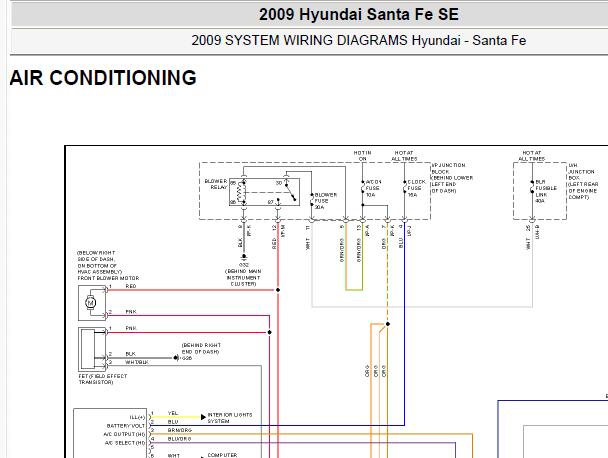Click the 'CLOCK FUSE 15A' label
The width and height of the screenshot is (608, 458).
point(416,188)
